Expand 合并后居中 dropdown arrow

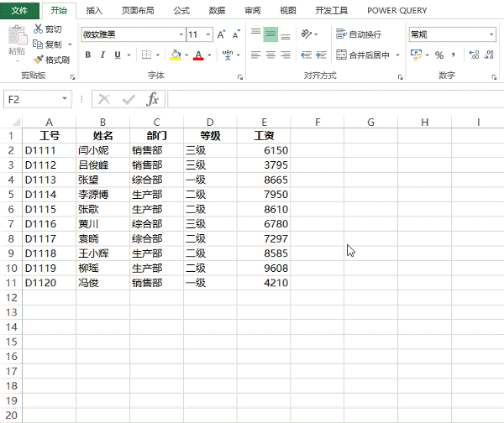pyautogui.click(x=397, y=55)
